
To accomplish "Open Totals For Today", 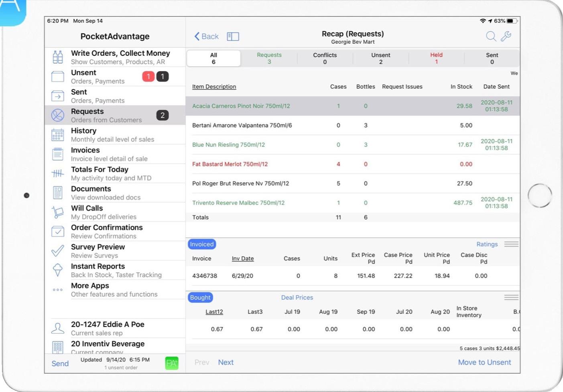I will 115,173.
